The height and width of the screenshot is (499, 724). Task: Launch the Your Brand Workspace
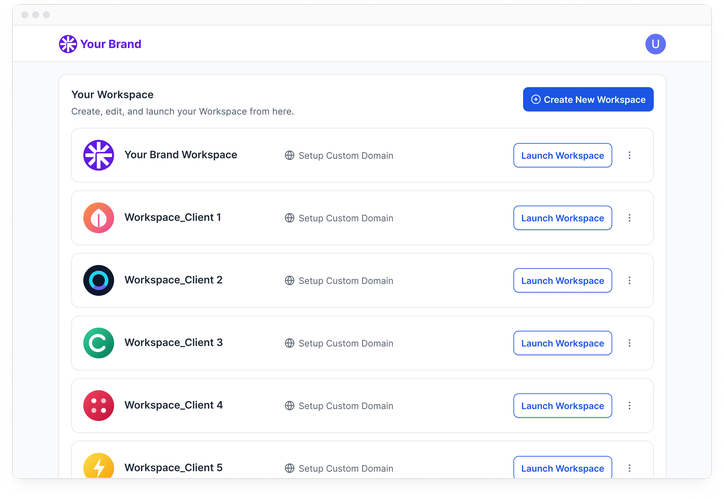(562, 156)
